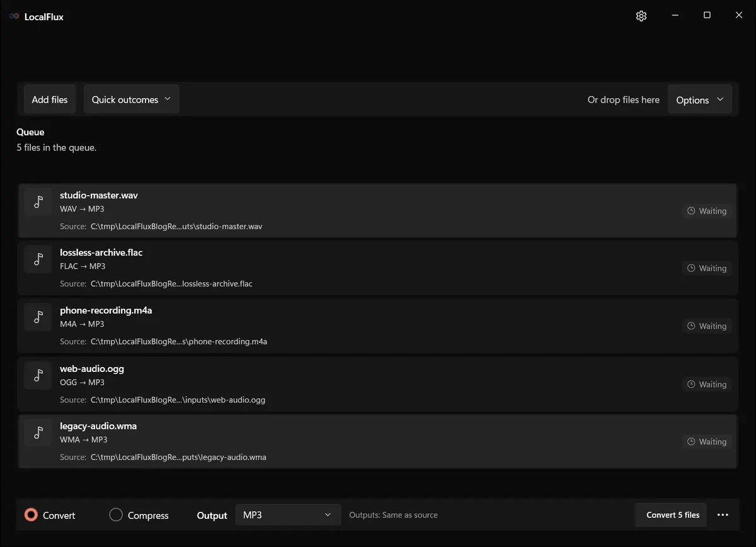756x547 pixels.
Task: Click 'Outputs: Same as source' text
Action: (x=394, y=515)
